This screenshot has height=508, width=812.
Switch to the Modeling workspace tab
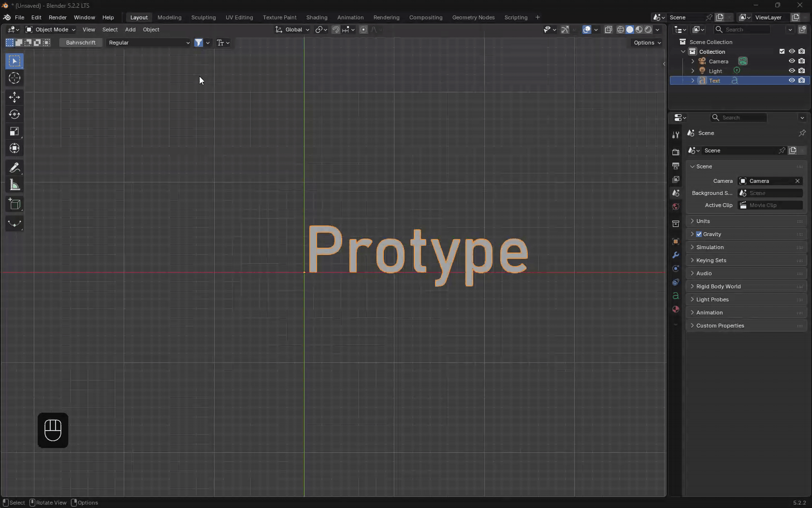(x=170, y=17)
